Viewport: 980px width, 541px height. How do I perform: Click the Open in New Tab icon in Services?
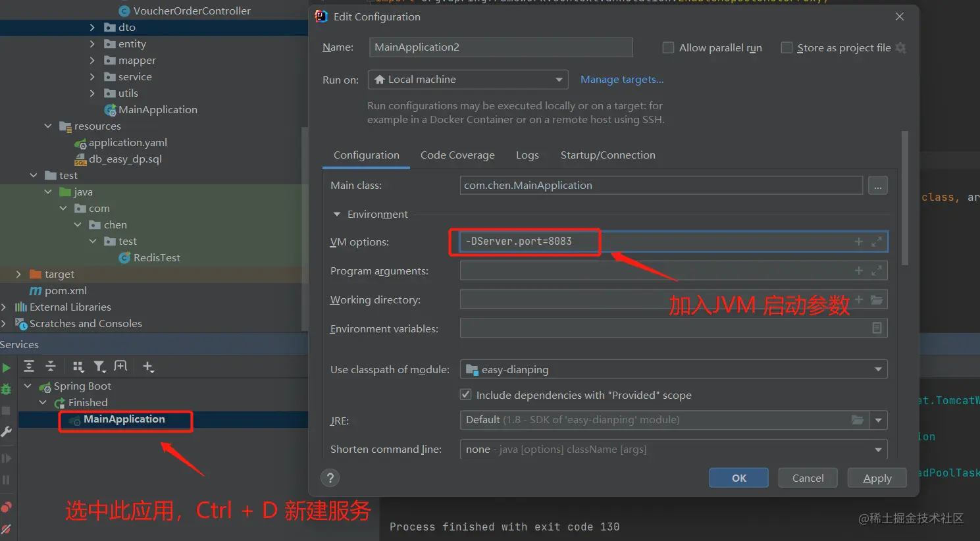[120, 367]
